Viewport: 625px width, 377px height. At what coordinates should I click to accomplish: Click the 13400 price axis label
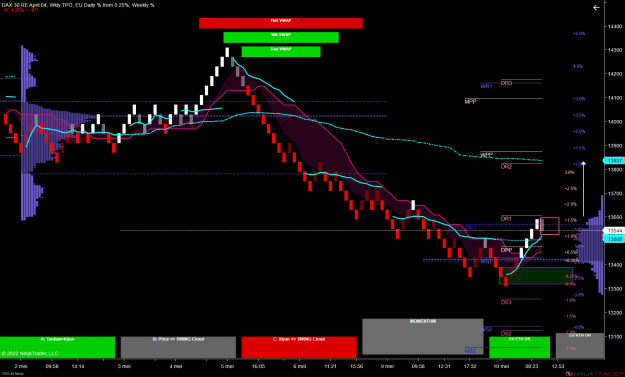(x=615, y=265)
